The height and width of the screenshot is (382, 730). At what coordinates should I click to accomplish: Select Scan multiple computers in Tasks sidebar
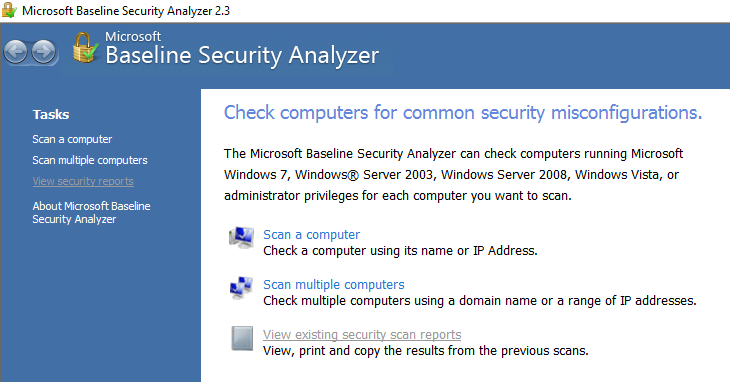(90, 160)
